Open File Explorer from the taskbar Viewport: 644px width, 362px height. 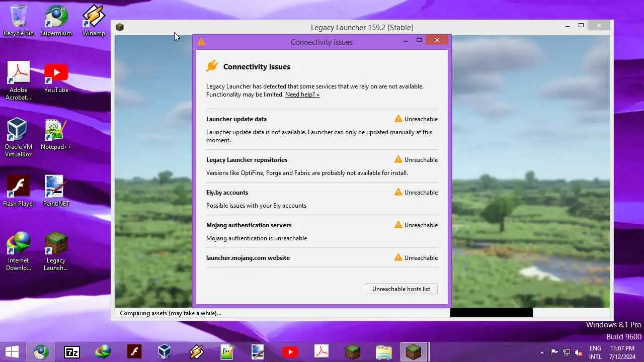pos(383,351)
